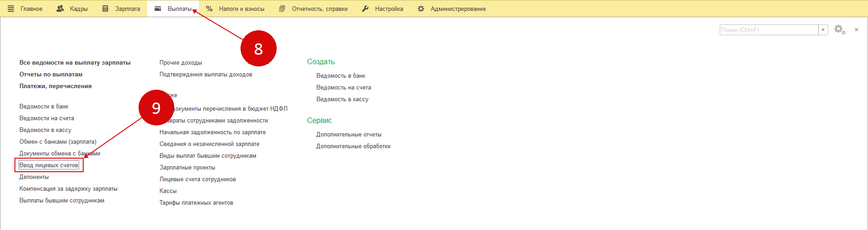Open Зарплатные проекты link

click(187, 168)
